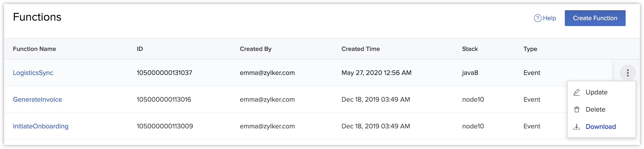This screenshot has height=149, width=644.
Task: Choose Delete in the context menu
Action: point(595,109)
